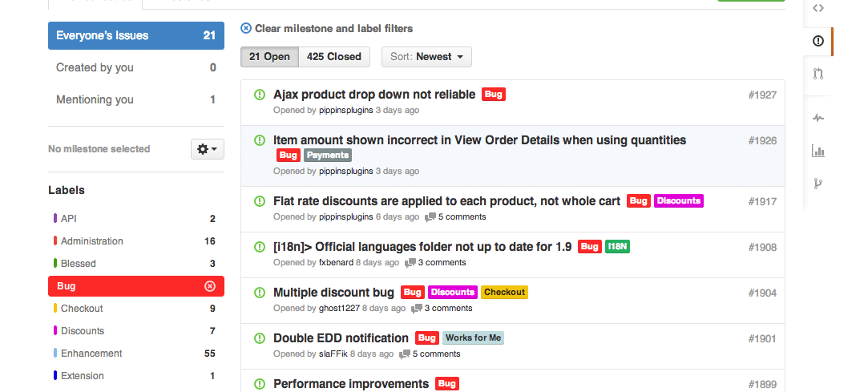Open the Sort: Newest dropdown

[x=426, y=56]
